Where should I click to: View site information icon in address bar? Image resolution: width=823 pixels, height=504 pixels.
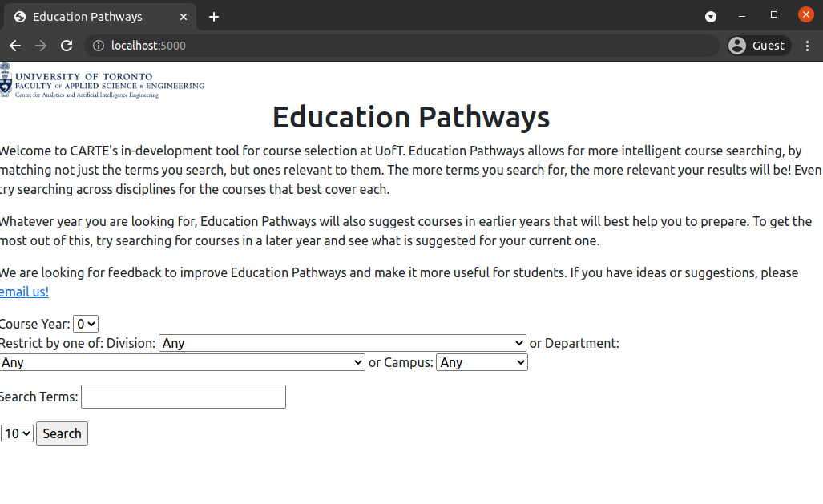click(x=98, y=46)
